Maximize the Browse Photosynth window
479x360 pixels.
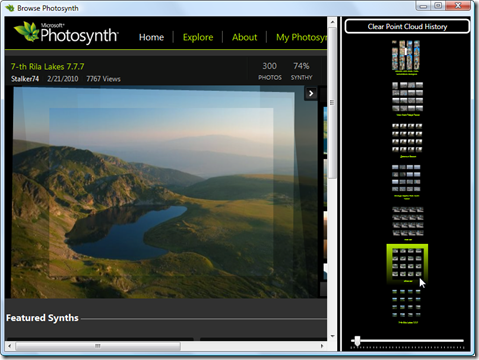(439, 6)
